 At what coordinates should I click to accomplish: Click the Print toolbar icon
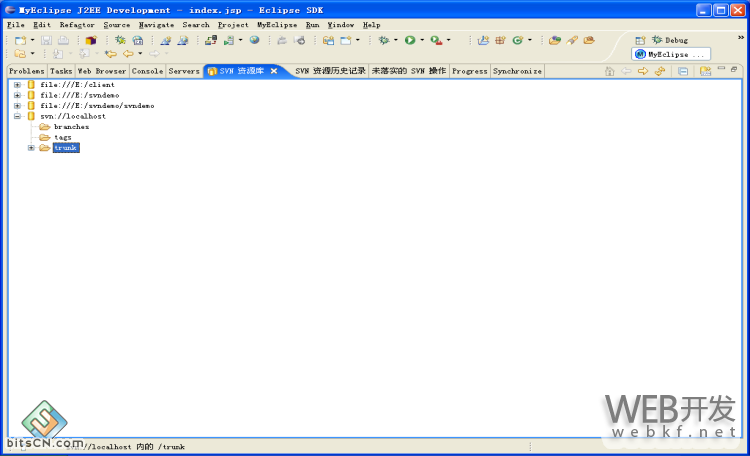[x=63, y=41]
